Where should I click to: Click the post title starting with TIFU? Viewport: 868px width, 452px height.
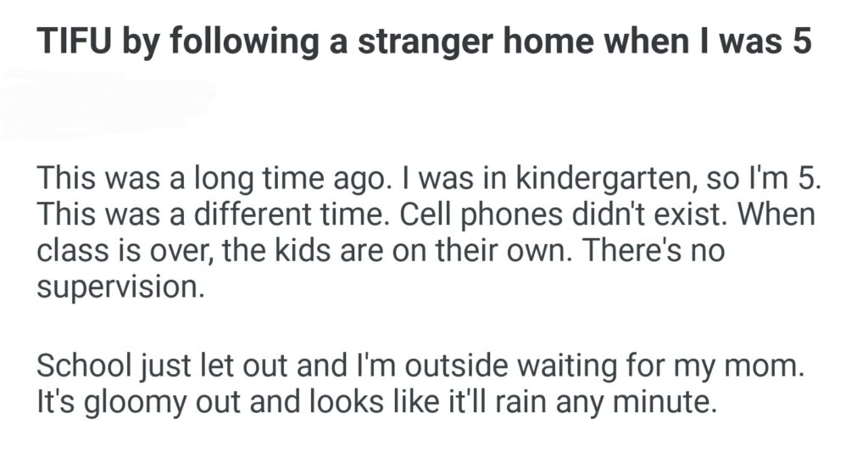pos(424,42)
